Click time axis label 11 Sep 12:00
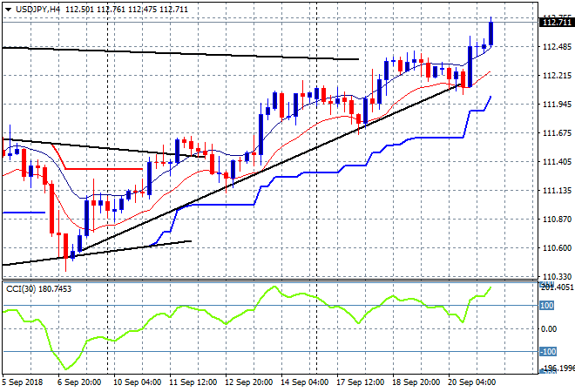575x392 pixels. point(193,382)
